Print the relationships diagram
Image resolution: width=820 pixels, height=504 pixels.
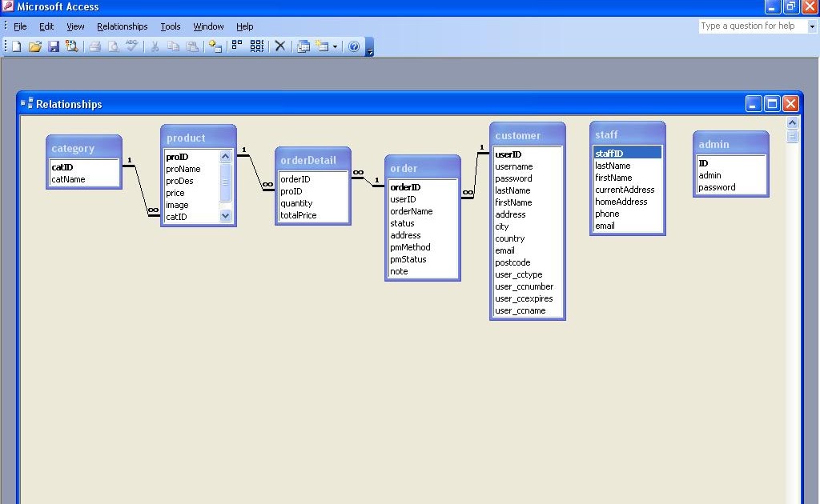click(94, 46)
